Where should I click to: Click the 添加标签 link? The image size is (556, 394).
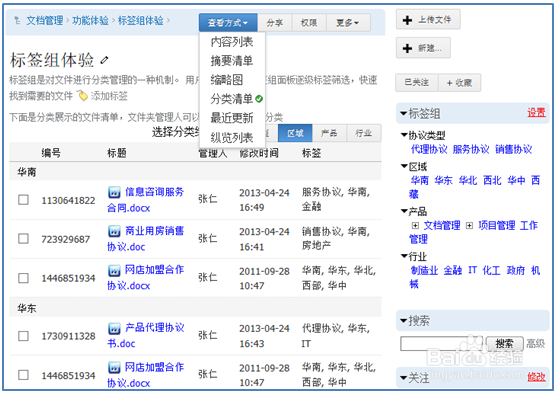pyautogui.click(x=109, y=96)
